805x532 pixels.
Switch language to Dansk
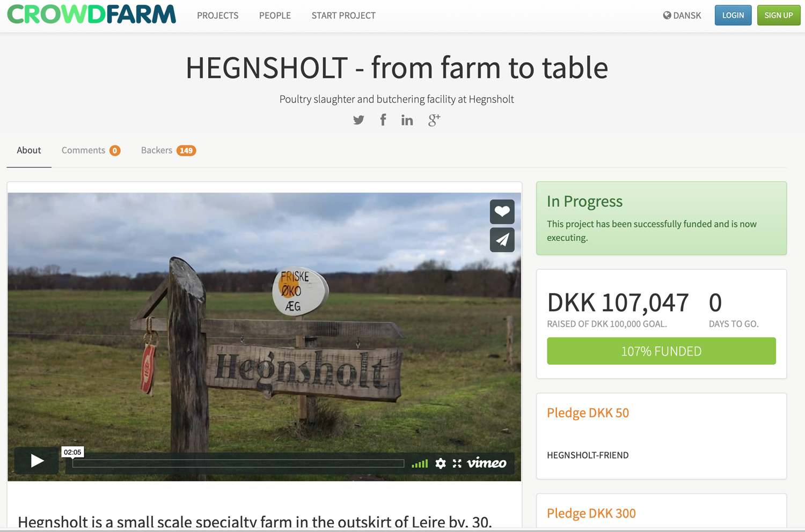[682, 16]
